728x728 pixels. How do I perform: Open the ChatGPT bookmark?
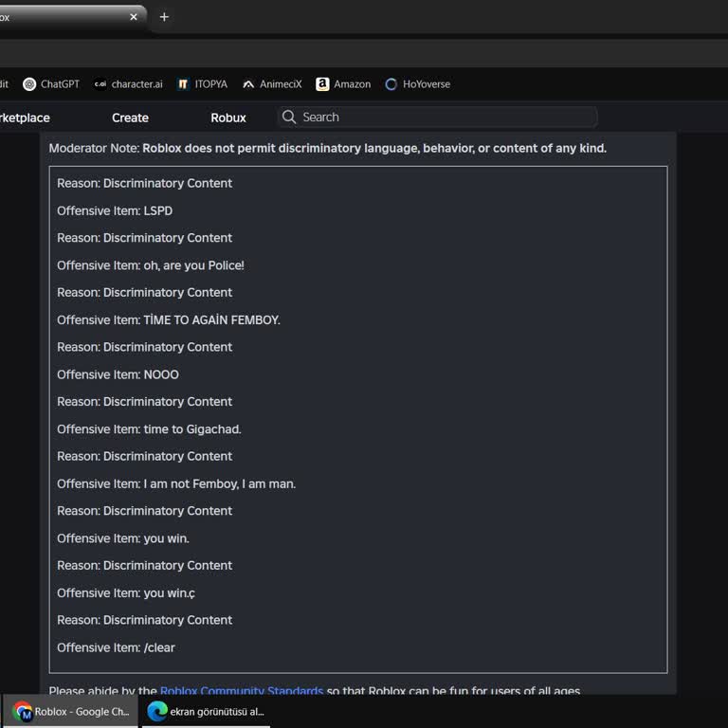pos(51,84)
